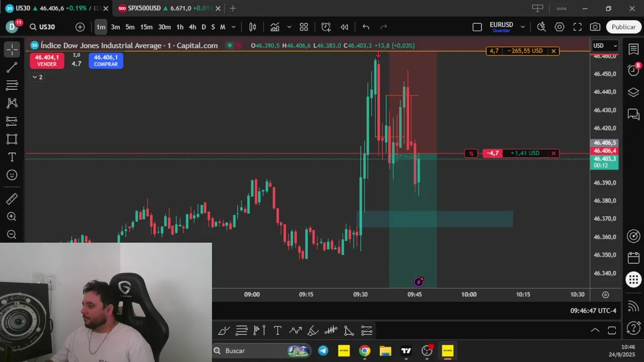Click the lightning event marker on chart
Viewport: 644px width, 362px height.
coord(419,282)
